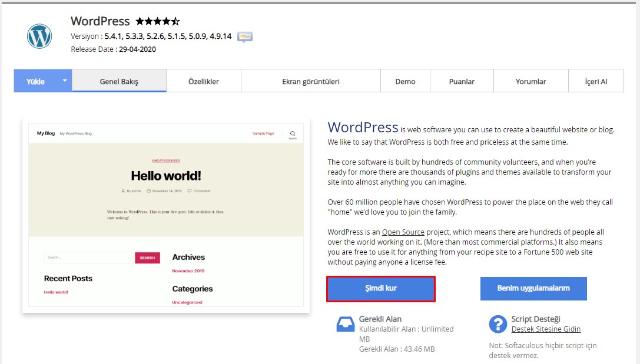
Task: Click the Sample Page link in preview
Action: pos(263,133)
